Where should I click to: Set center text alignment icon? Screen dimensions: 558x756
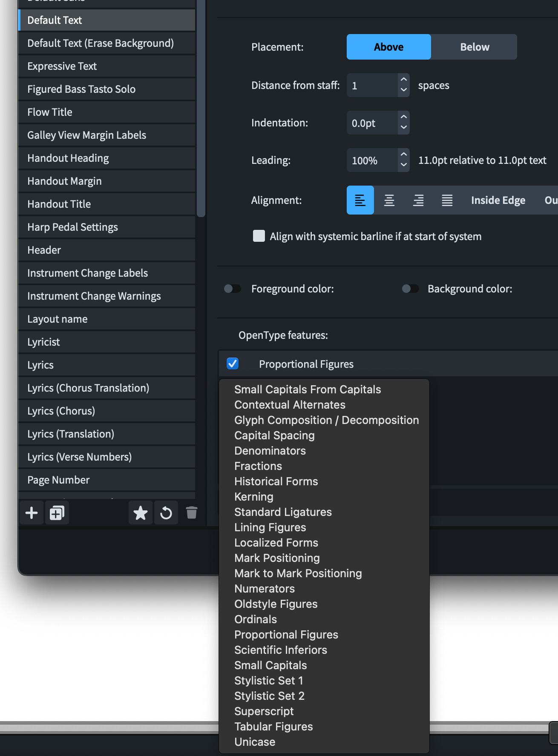[x=389, y=200]
